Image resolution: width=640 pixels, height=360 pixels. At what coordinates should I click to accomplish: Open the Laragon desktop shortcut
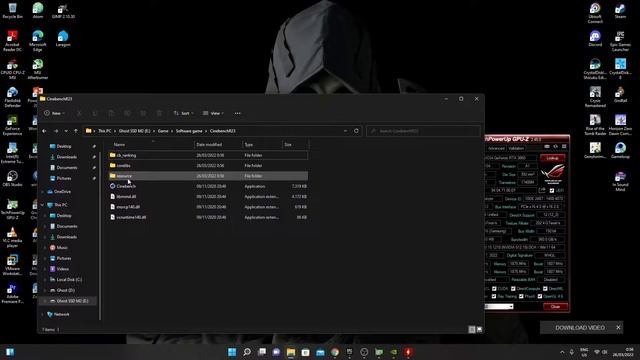tap(63, 38)
